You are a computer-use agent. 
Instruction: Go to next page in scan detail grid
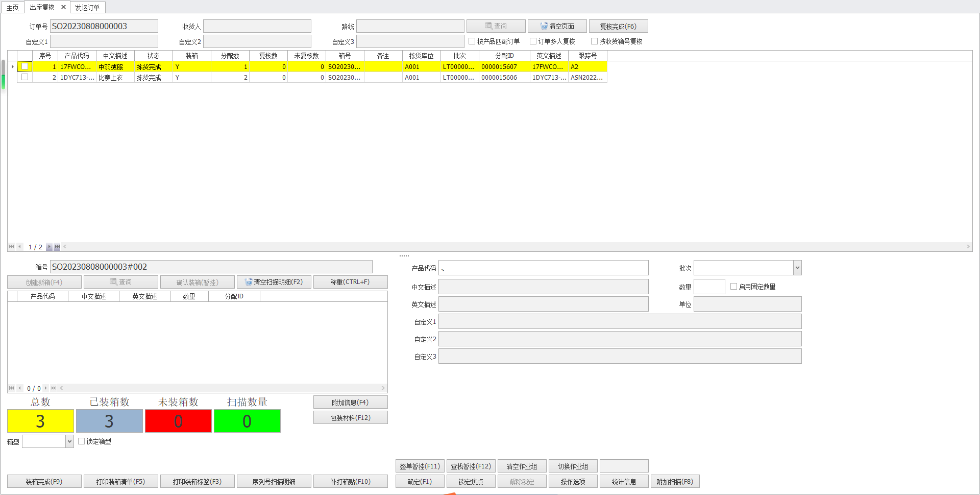tap(46, 388)
